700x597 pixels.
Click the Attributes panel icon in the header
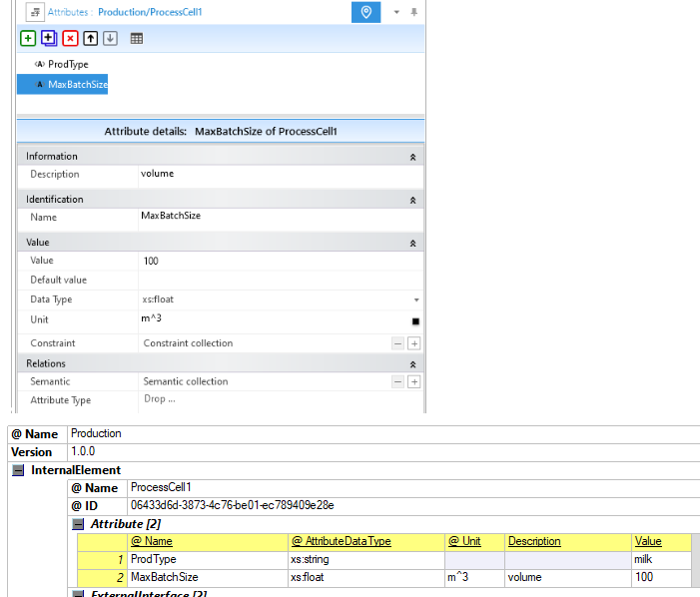pos(31,12)
